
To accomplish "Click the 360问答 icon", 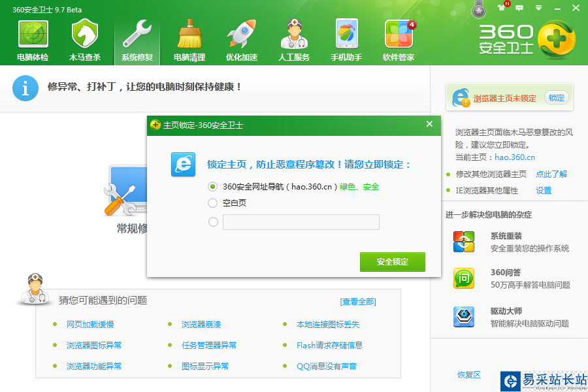I will tap(464, 278).
